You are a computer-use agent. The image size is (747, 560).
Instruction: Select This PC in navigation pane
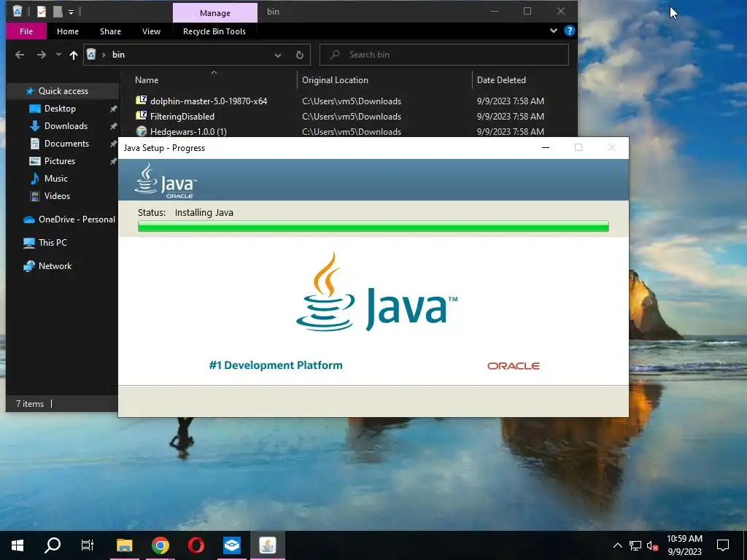pyautogui.click(x=46, y=243)
